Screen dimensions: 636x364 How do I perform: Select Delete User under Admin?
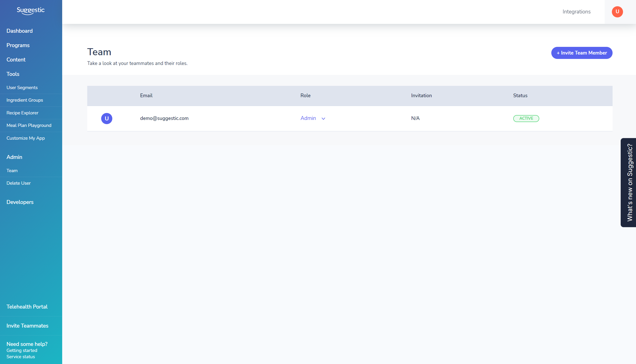click(x=19, y=183)
